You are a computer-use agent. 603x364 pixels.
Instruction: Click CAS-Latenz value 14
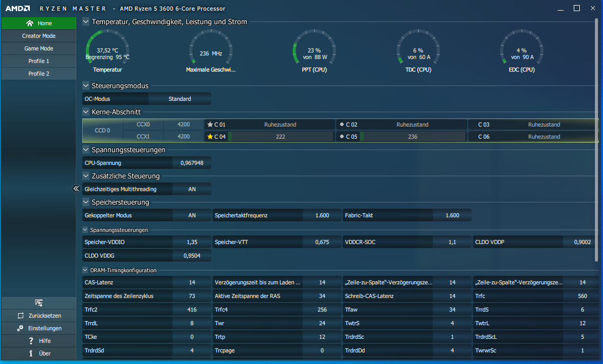[192, 282]
